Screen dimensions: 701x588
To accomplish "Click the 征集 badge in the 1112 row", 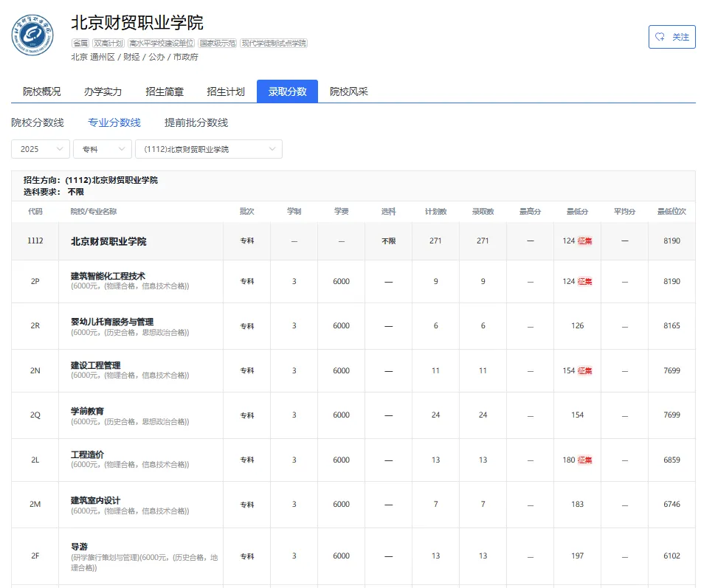I will click(x=584, y=241).
